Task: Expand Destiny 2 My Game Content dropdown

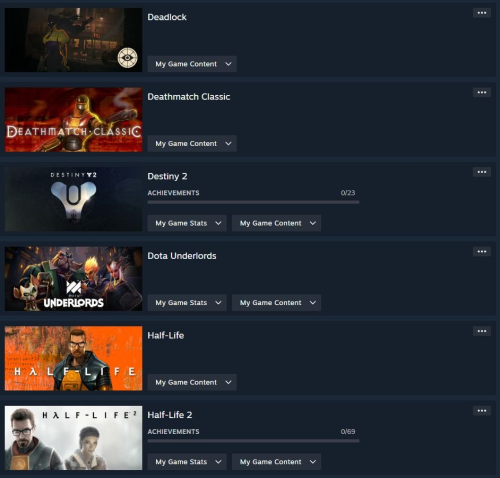Action: 276,223
